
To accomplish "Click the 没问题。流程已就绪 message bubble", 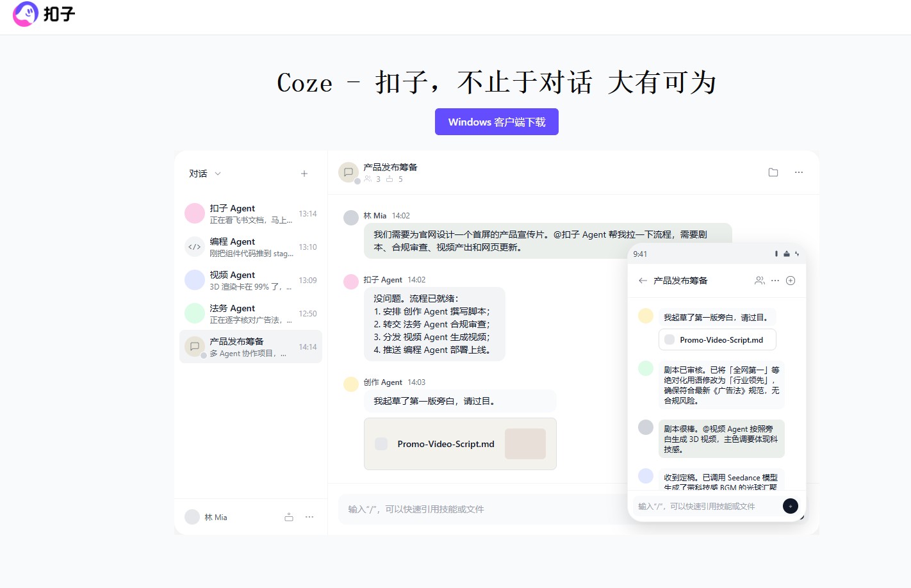I will 434,324.
